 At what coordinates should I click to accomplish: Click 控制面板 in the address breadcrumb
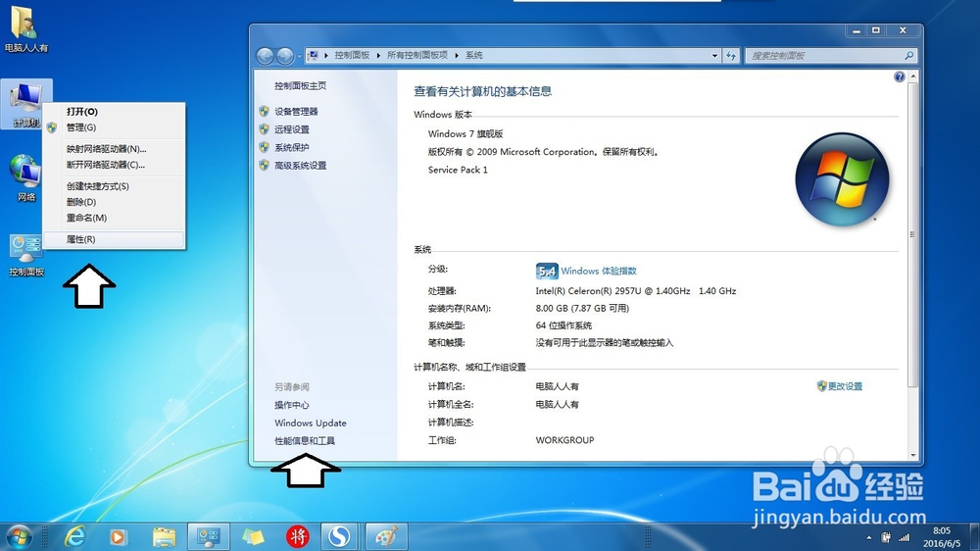352,55
